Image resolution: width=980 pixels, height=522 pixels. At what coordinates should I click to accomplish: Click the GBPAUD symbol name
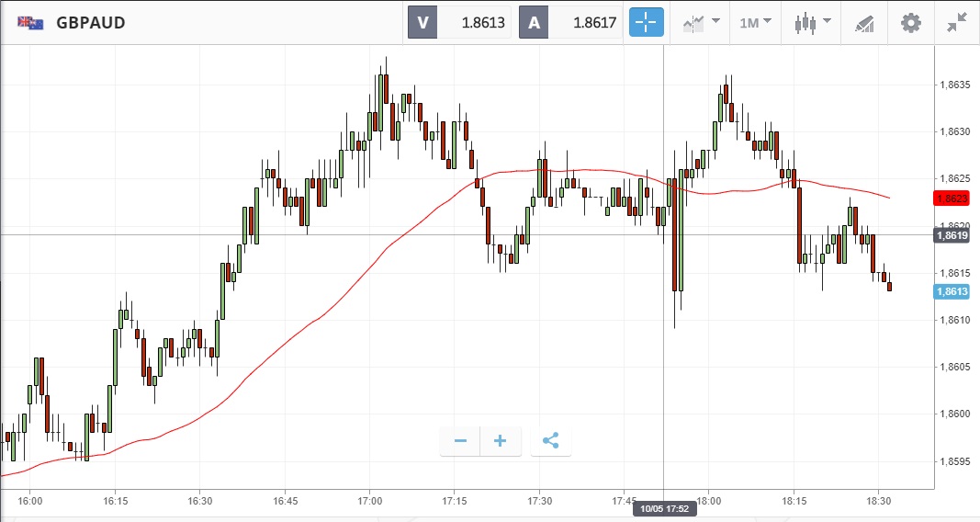pyautogui.click(x=91, y=23)
